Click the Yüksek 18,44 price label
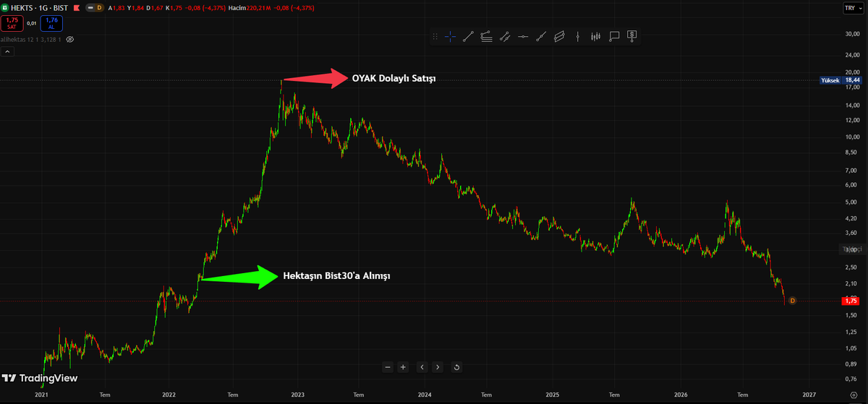Screen dimensions: 868x404 (x=841, y=80)
